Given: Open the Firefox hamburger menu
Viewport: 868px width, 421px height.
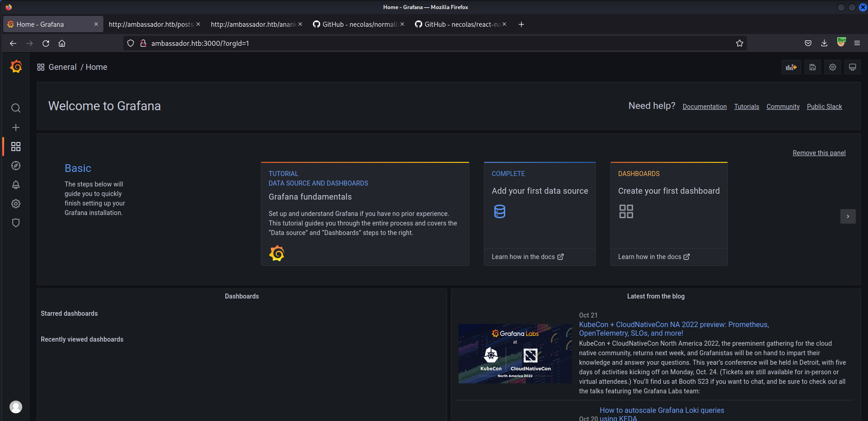Looking at the screenshot, I should point(857,43).
